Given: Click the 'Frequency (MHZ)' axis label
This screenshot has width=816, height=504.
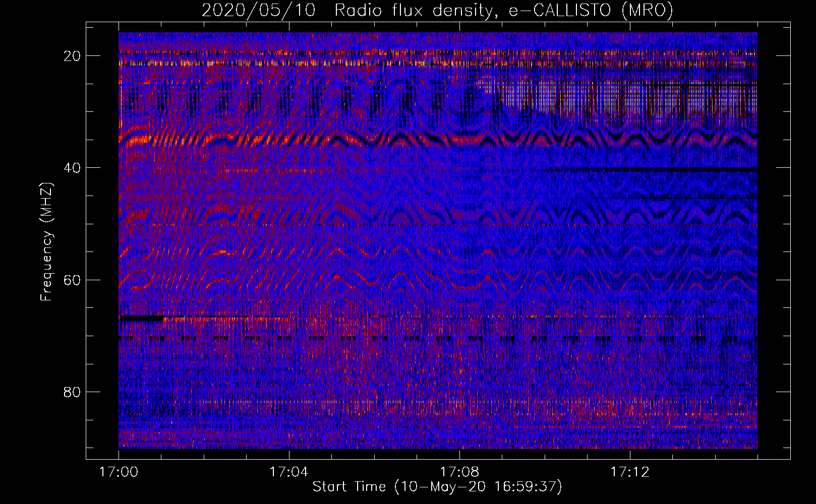Looking at the screenshot, I should click(x=46, y=242).
